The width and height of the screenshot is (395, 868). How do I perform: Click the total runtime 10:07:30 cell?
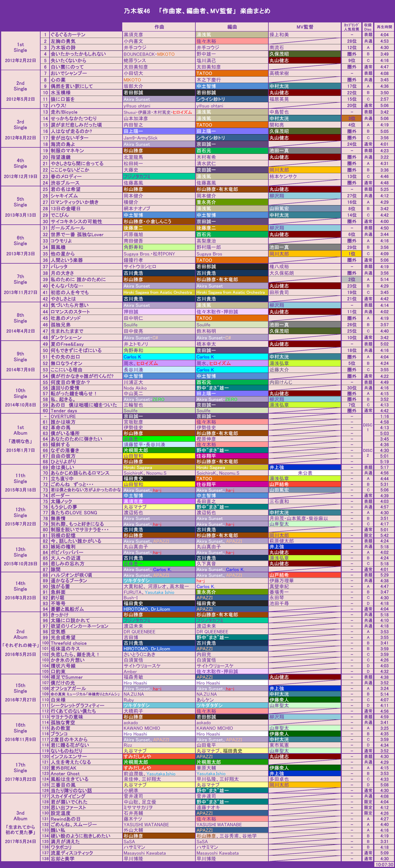click(x=384, y=864)
